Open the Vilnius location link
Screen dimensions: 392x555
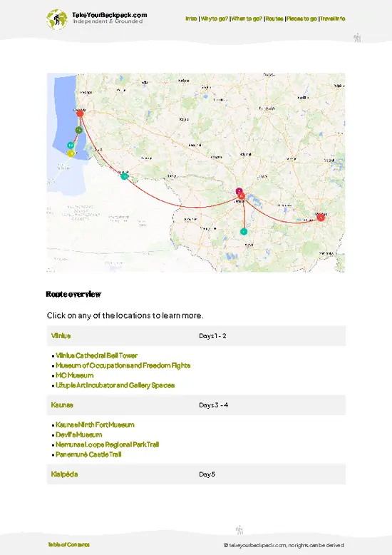[61, 336]
